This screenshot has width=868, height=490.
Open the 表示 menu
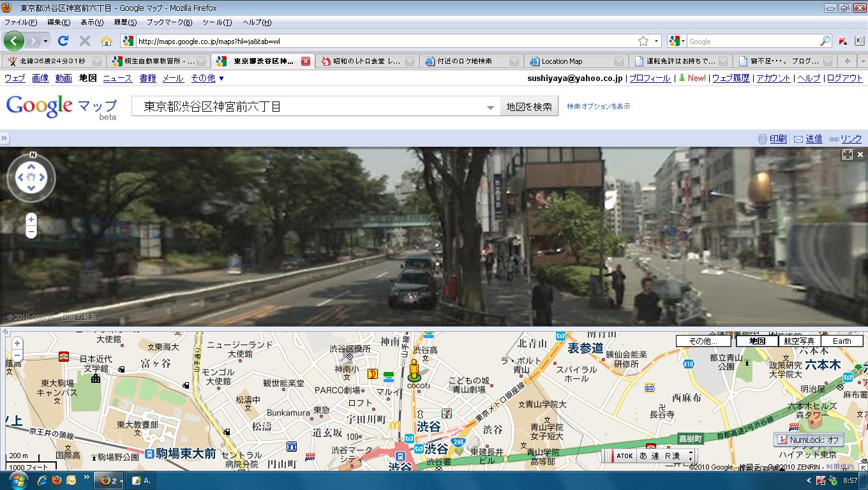tap(92, 22)
